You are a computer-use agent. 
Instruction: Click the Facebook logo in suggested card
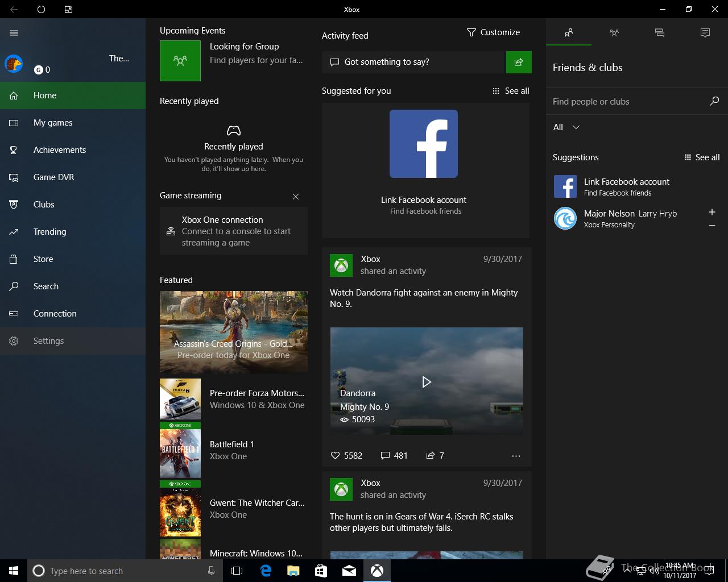pyautogui.click(x=424, y=144)
